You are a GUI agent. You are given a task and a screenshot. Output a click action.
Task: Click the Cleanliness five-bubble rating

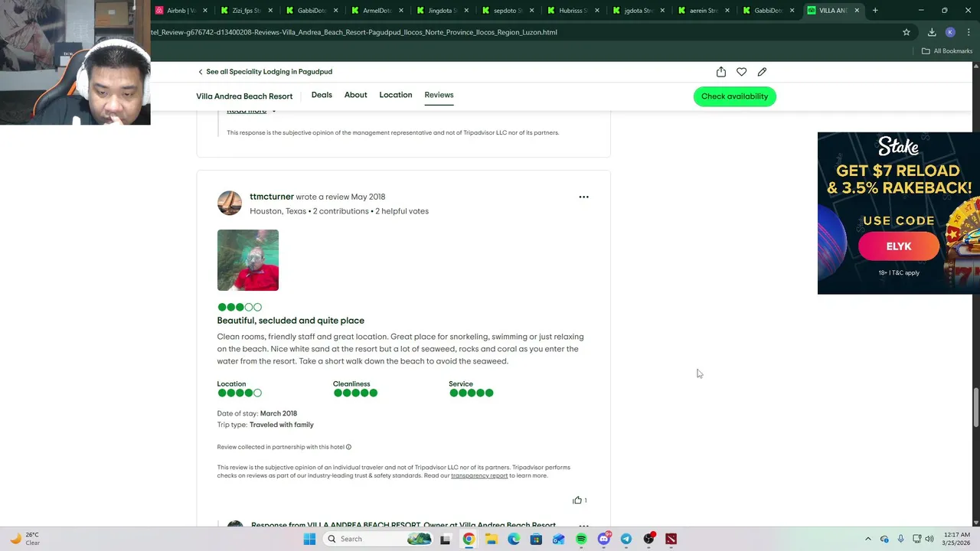(355, 393)
